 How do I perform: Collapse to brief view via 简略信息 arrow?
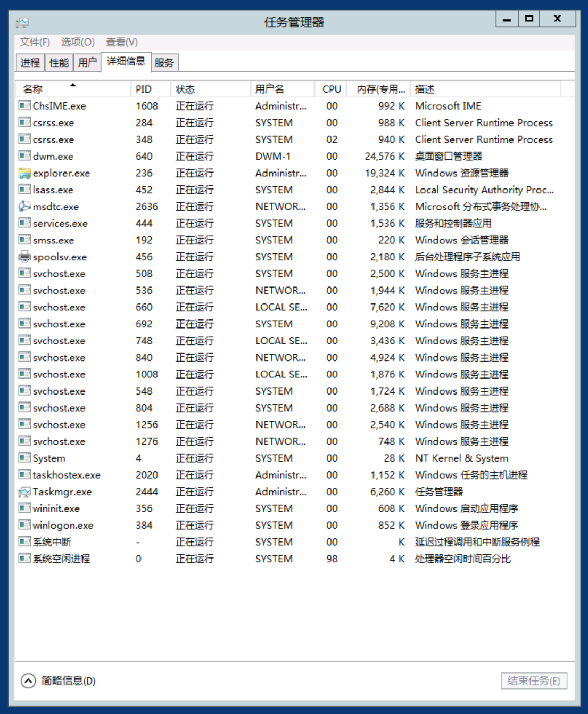point(28,680)
